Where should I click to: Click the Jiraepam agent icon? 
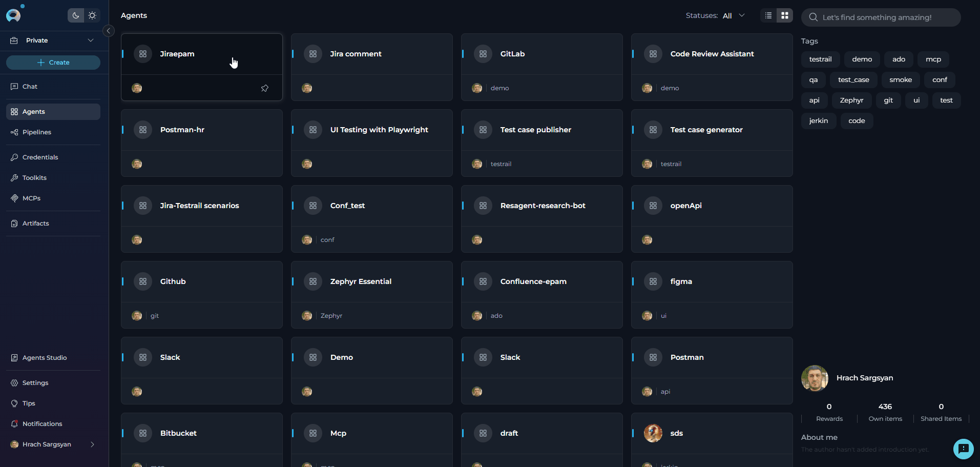click(x=143, y=54)
